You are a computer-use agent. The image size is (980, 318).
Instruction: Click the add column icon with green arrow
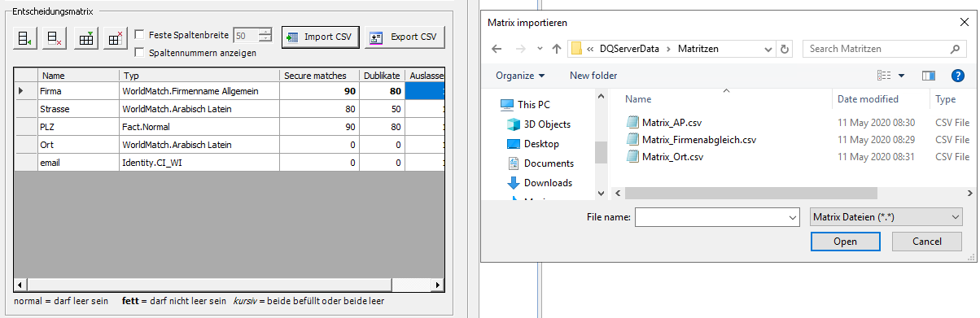pos(85,37)
